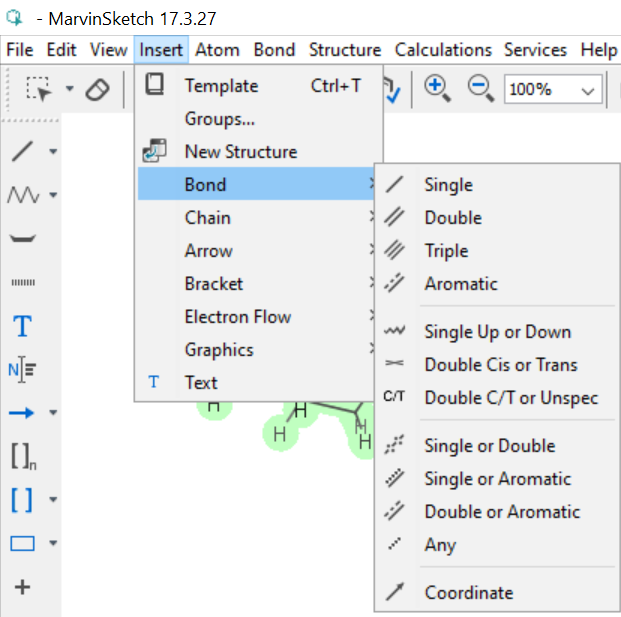
Task: Click Template in Insert menu
Action: coord(221,86)
